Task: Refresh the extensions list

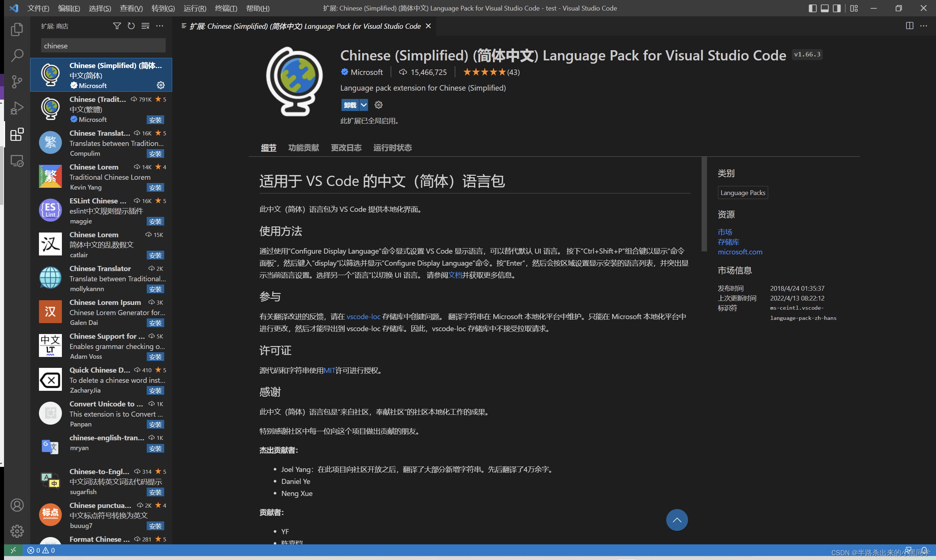Action: [x=131, y=26]
